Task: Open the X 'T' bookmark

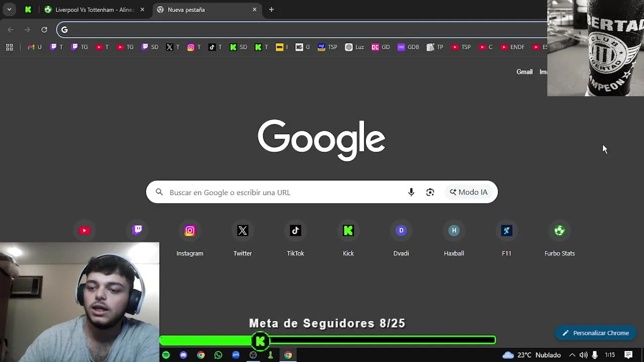Action: [x=173, y=47]
